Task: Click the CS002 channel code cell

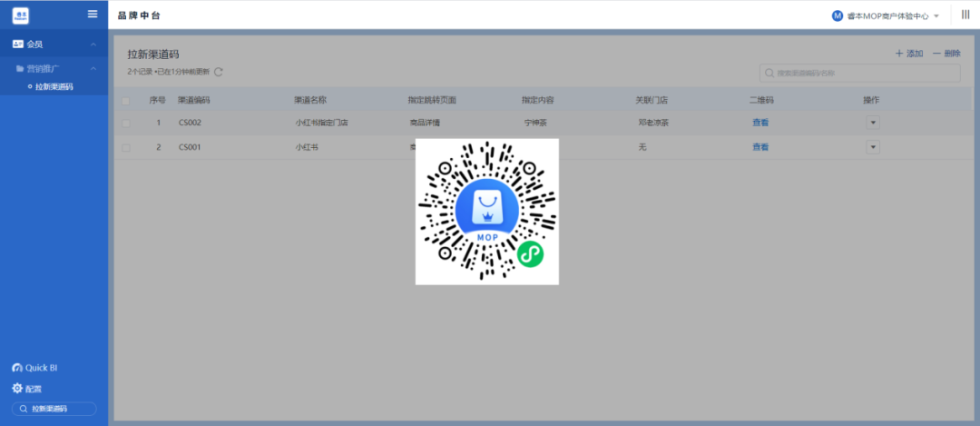Action: tap(190, 123)
